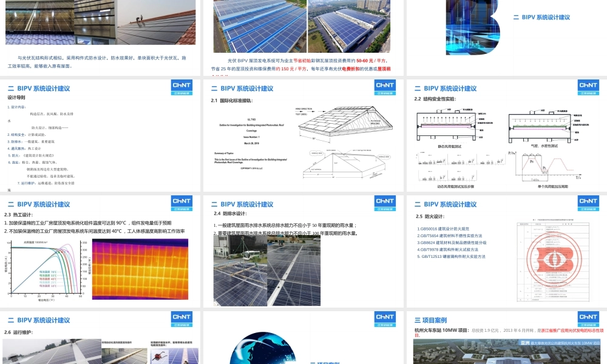Viewport: 607px width, 364px height.
Task: Click the text "4.GB/T9978 建筑构件耐火试验方法"
Action: 447,249
